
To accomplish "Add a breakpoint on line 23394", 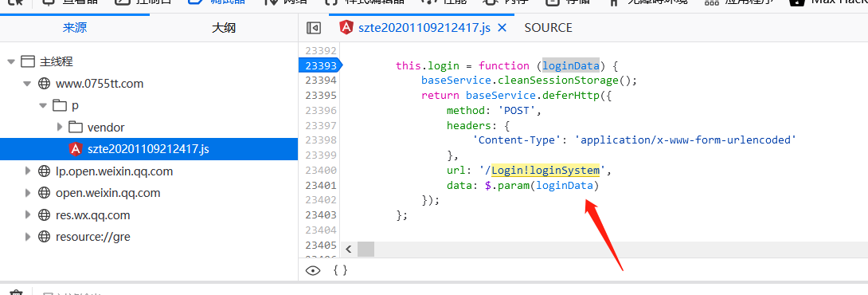I will pyautogui.click(x=320, y=80).
